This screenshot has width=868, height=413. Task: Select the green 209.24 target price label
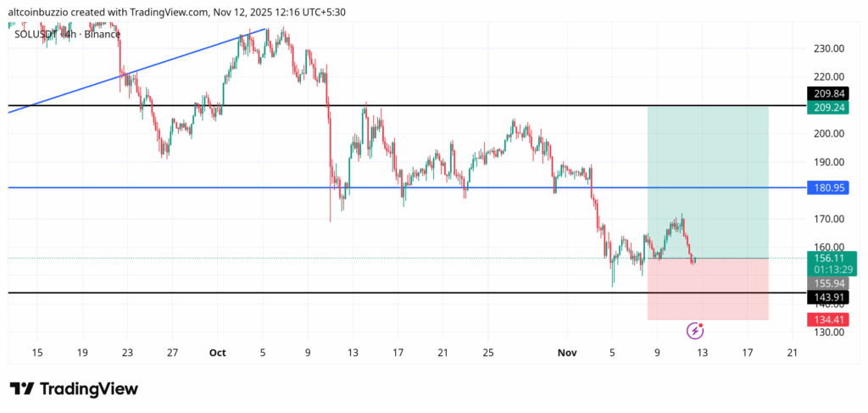[x=830, y=108]
